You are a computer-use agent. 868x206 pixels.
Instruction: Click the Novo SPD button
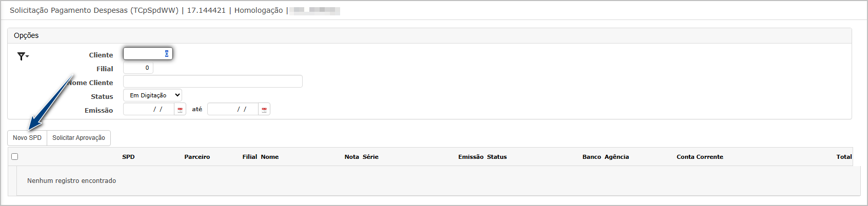(x=27, y=138)
